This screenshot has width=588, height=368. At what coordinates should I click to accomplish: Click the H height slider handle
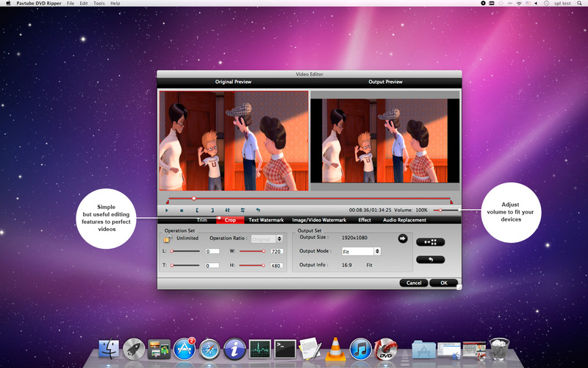coord(263,266)
